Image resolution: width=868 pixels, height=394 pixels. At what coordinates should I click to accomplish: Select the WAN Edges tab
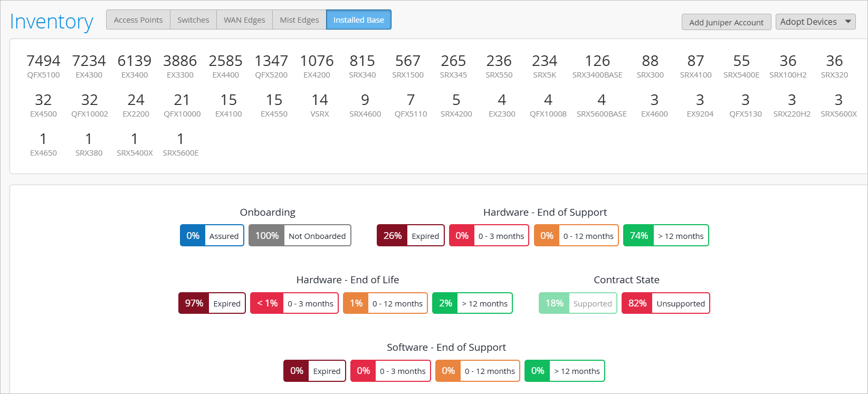click(244, 20)
